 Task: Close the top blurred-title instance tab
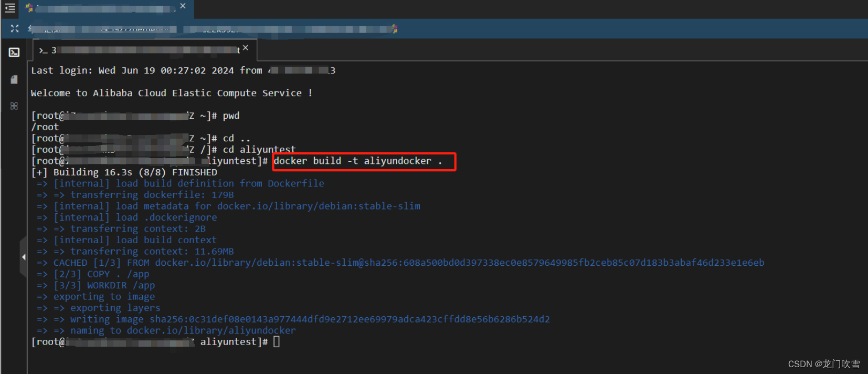click(x=183, y=6)
